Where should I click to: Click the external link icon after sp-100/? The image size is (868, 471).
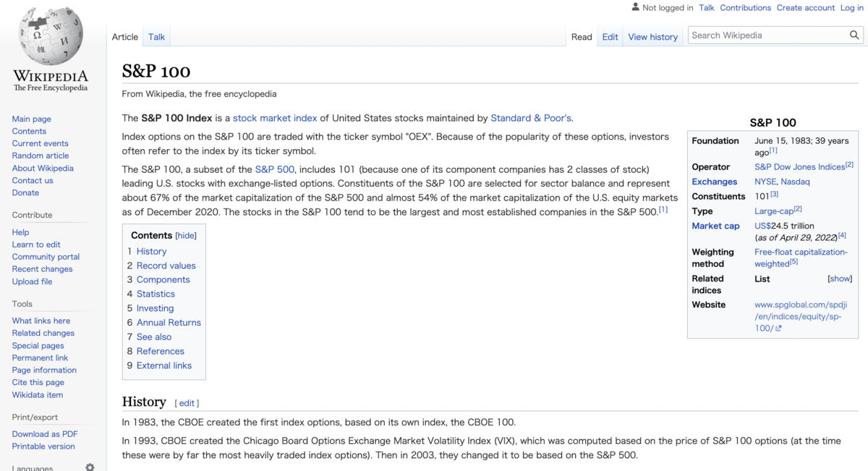pos(778,328)
